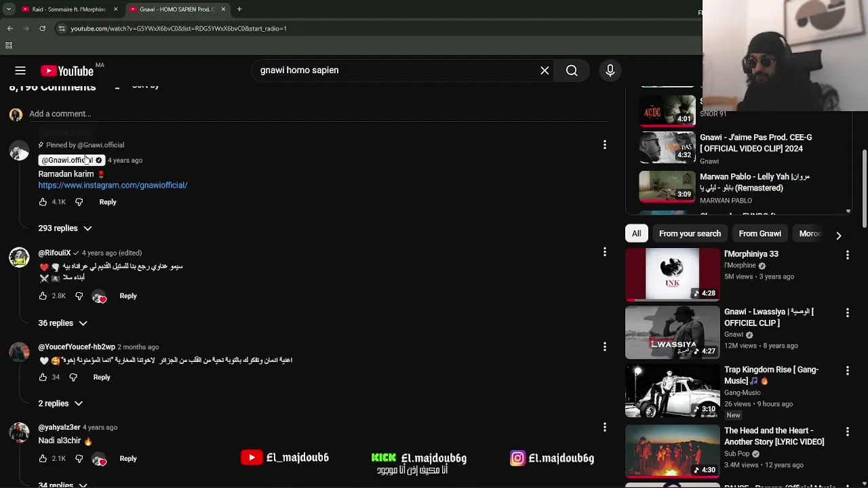The width and height of the screenshot is (868, 488).
Task: Open the YouTube hamburger guide menu
Action: [20, 70]
